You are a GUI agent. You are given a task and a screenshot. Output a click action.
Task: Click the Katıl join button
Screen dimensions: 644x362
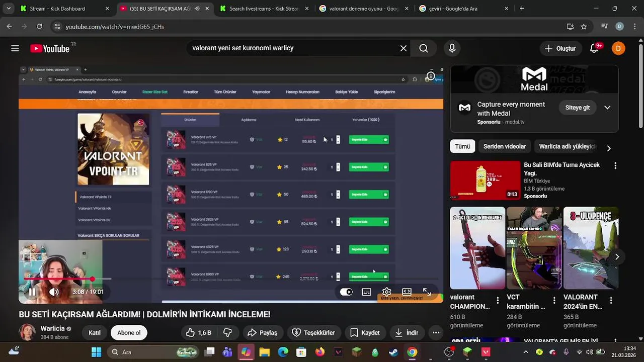(95, 333)
